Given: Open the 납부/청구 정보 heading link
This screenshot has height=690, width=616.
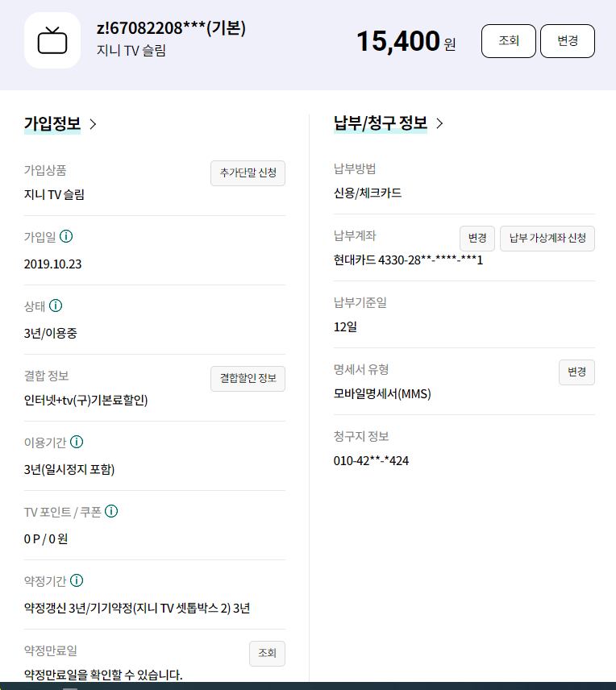Looking at the screenshot, I should pyautogui.click(x=381, y=123).
